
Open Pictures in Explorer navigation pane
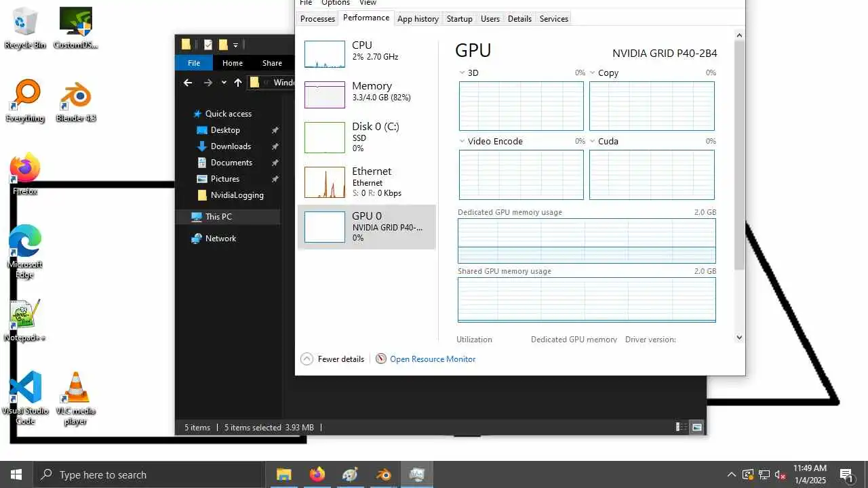coord(225,179)
